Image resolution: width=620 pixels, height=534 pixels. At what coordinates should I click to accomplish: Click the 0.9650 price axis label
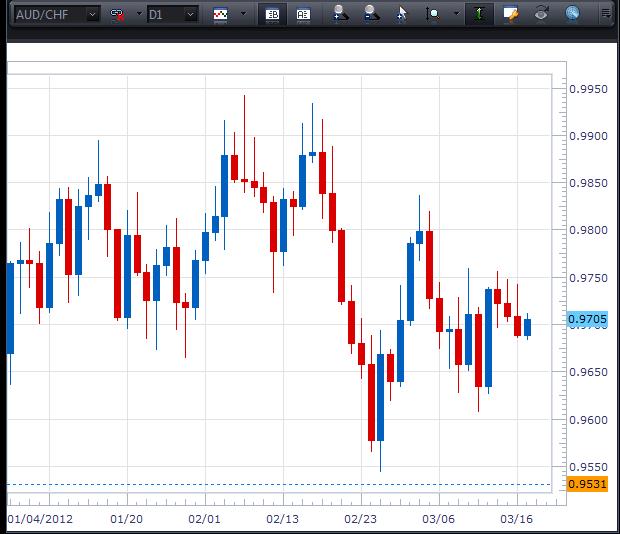(x=588, y=372)
